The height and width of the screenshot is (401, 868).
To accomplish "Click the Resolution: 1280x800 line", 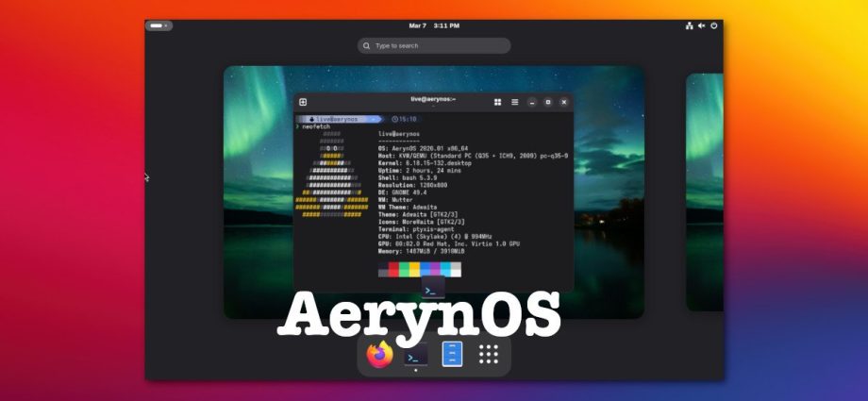I will 412,185.
